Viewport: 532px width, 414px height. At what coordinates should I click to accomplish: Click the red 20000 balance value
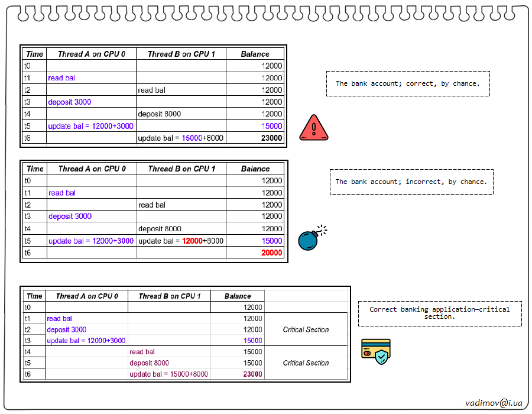coord(272,253)
